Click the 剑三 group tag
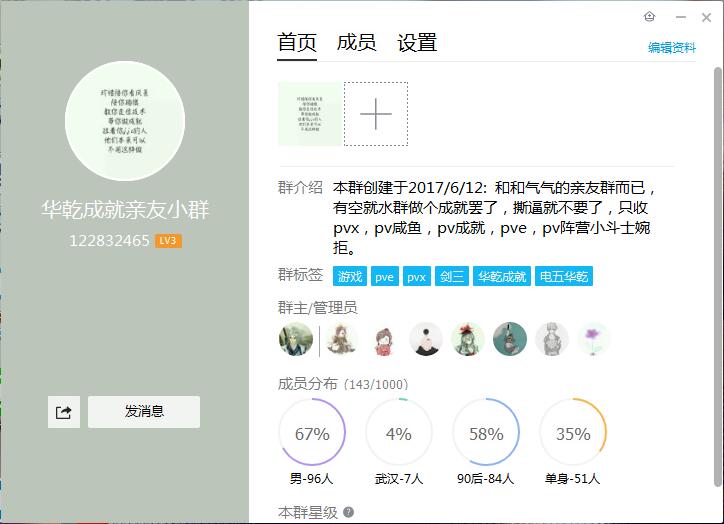The height and width of the screenshot is (524, 724). click(452, 276)
